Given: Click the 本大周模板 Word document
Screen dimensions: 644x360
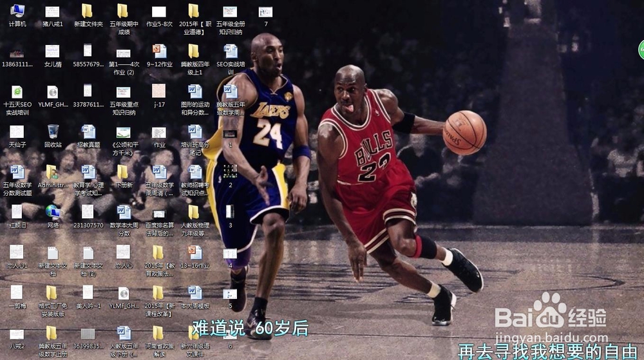Looking at the screenshot, I should tap(194, 292).
